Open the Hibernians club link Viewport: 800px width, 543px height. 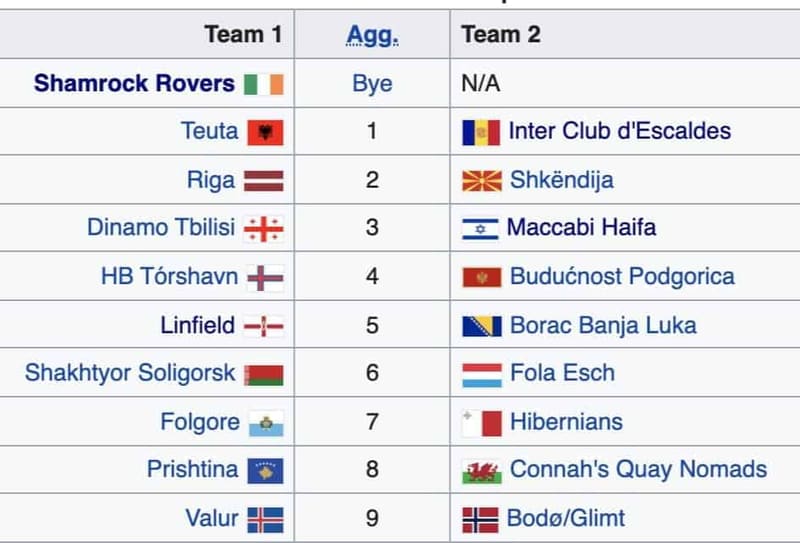click(x=566, y=422)
